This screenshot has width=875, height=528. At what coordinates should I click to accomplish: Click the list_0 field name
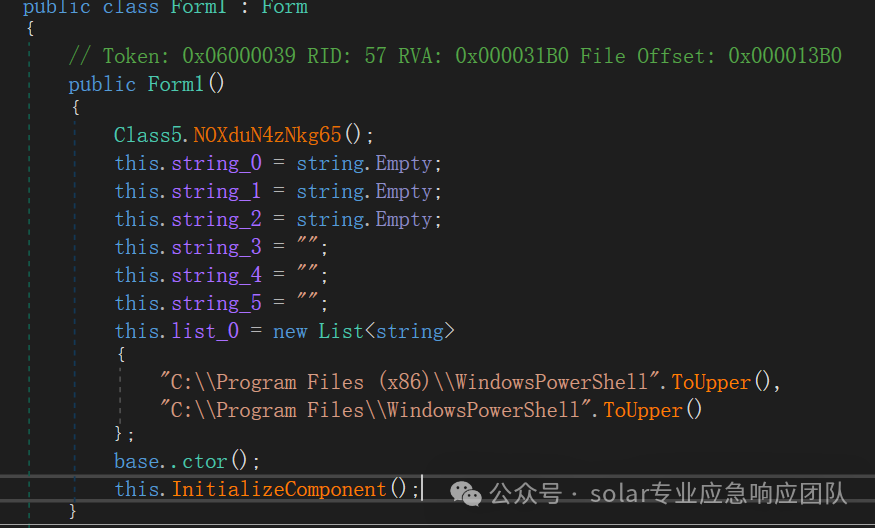(x=205, y=331)
